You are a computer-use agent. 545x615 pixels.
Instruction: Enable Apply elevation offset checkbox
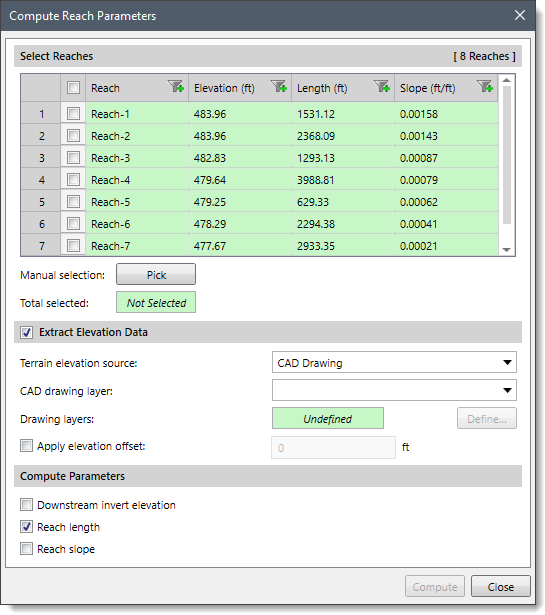(27, 446)
